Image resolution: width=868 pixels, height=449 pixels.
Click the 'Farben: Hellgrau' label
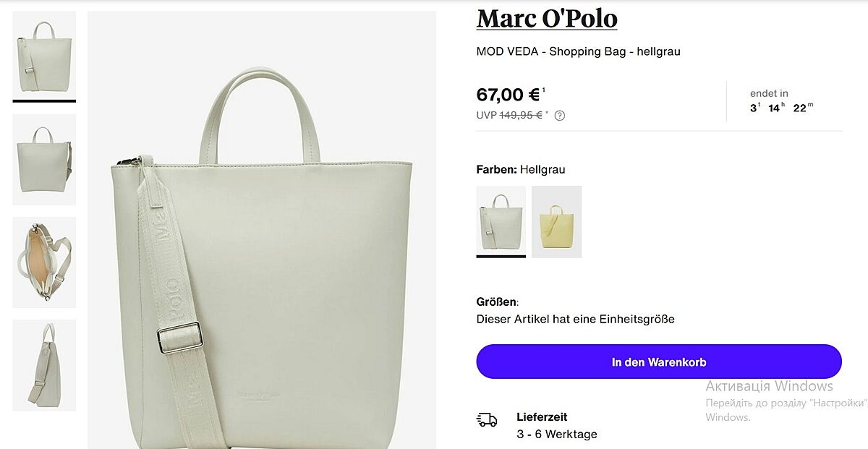[x=520, y=170]
